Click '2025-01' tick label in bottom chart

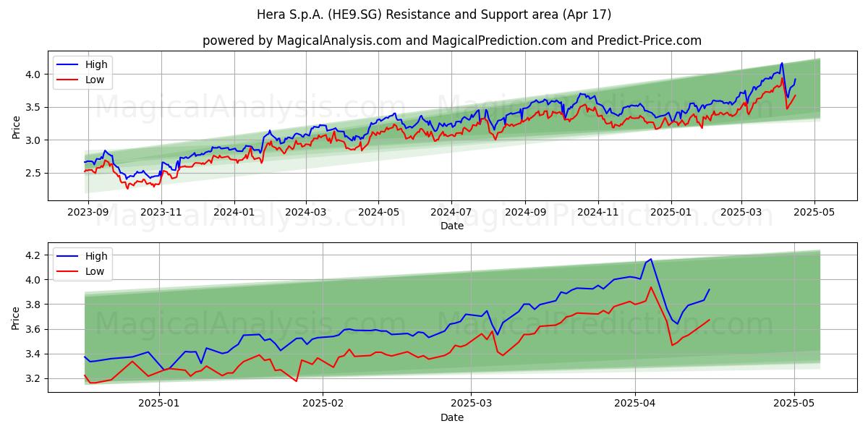click(159, 405)
